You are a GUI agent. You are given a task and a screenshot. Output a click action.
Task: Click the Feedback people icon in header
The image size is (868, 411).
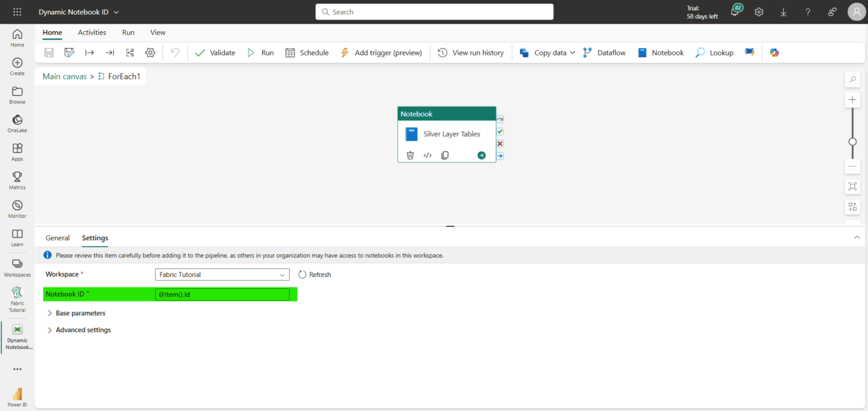pos(832,12)
